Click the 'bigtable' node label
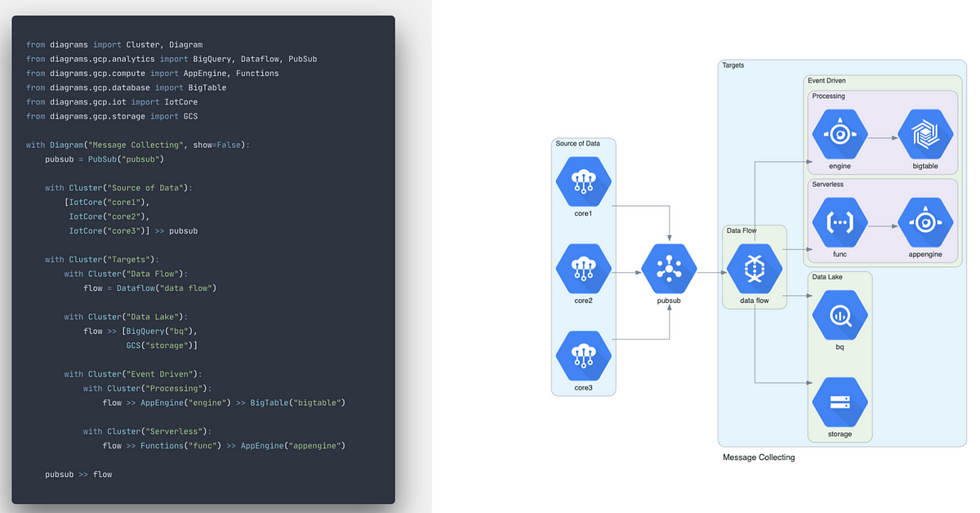This screenshot has height=513, width=980. tap(925, 167)
